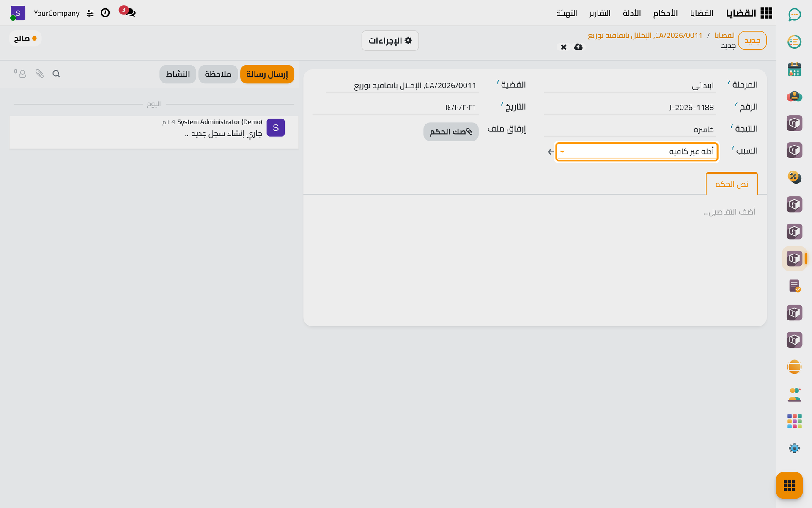The height and width of the screenshot is (508, 812).
Task: Open the activities clock icon
Action: click(x=105, y=13)
